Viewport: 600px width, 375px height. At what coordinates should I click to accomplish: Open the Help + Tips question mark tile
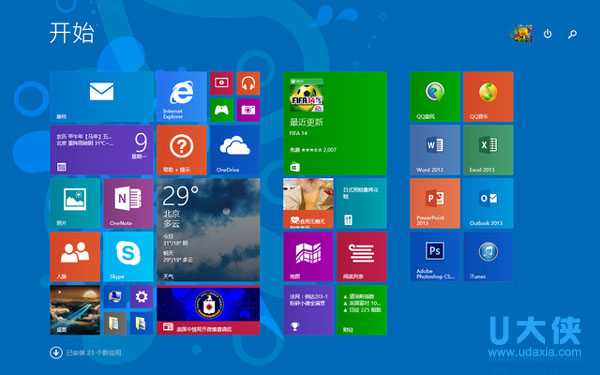tap(181, 150)
